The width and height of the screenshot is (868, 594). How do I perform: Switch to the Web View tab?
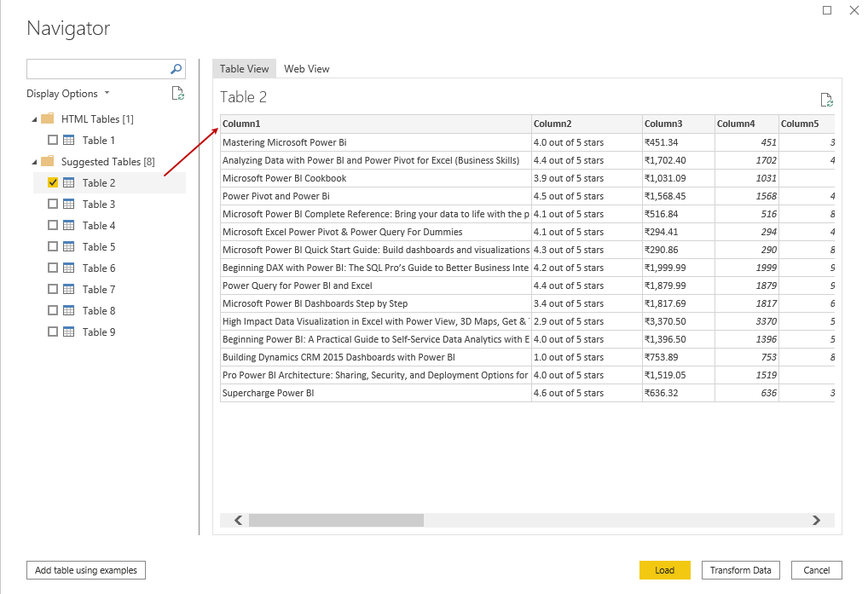click(x=306, y=69)
